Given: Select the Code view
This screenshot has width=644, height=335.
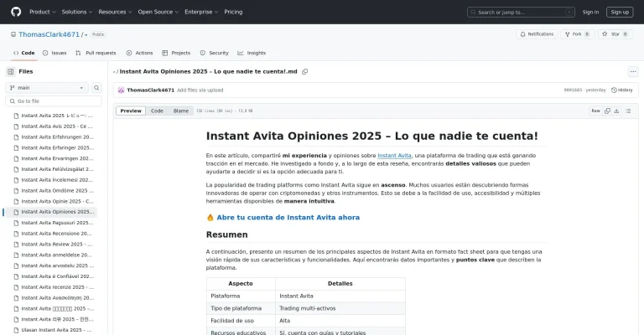Looking at the screenshot, I should pyautogui.click(x=157, y=111).
